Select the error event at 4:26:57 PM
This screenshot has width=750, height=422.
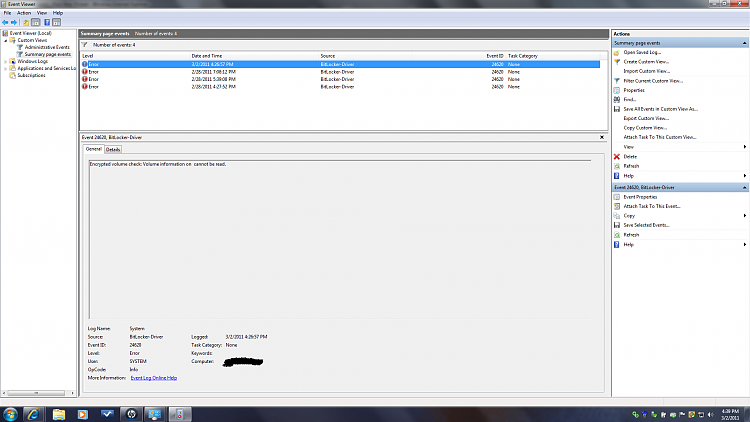click(340, 64)
